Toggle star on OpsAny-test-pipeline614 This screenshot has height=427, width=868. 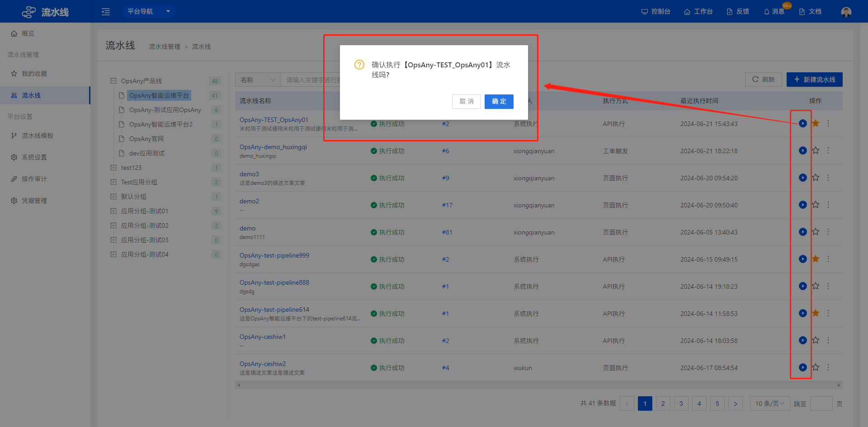(x=816, y=313)
